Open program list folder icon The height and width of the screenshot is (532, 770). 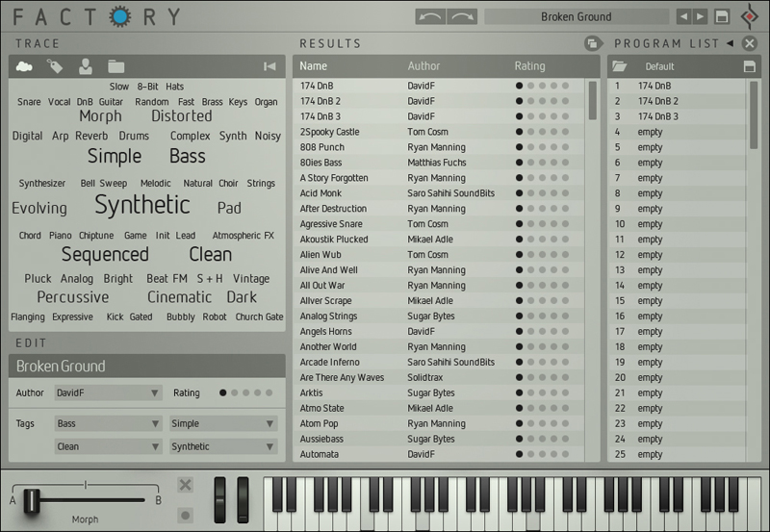point(620,66)
